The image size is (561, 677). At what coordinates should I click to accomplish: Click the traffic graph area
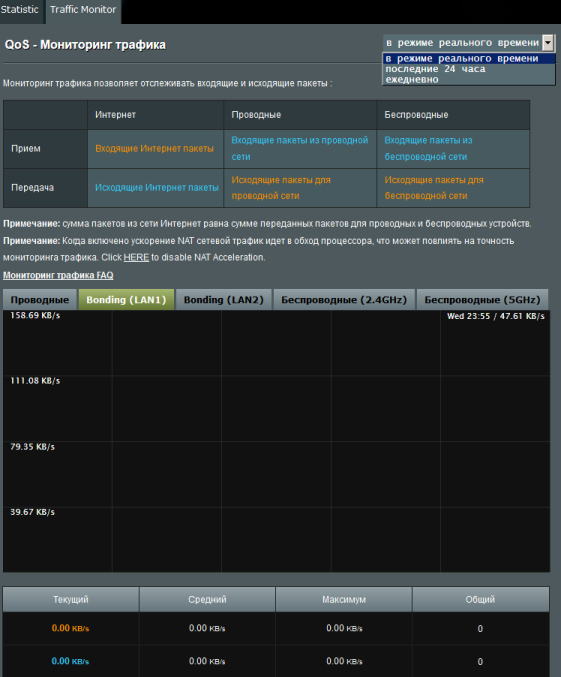[276, 441]
